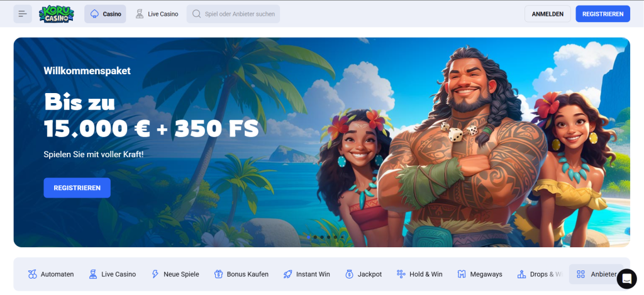The image size is (644, 295).
Task: Open the live chat support bubble
Action: pyautogui.click(x=627, y=279)
